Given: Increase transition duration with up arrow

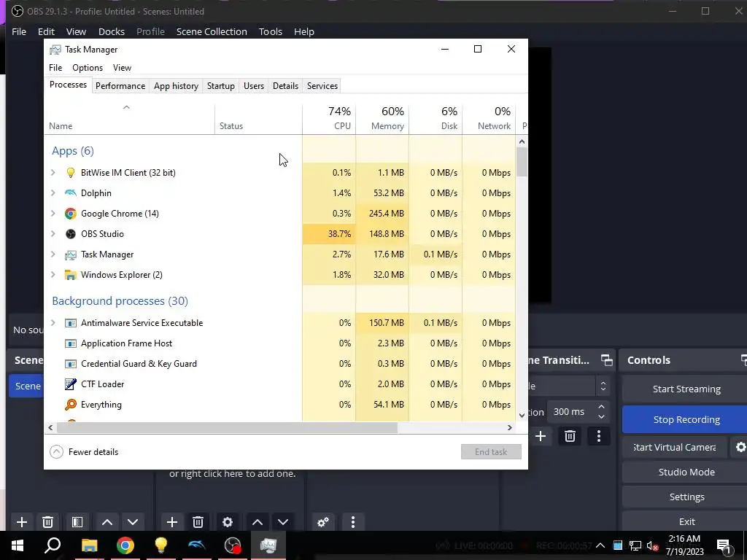Looking at the screenshot, I should click(601, 407).
